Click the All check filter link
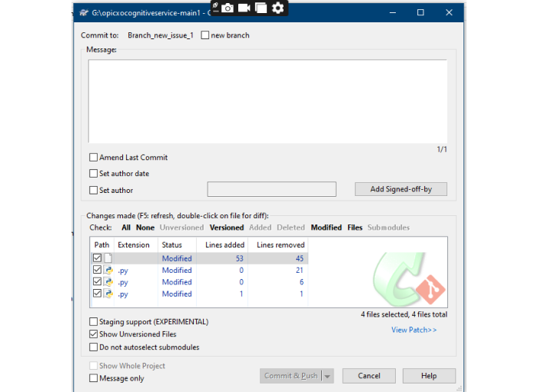The height and width of the screenshot is (392, 538). click(x=126, y=228)
